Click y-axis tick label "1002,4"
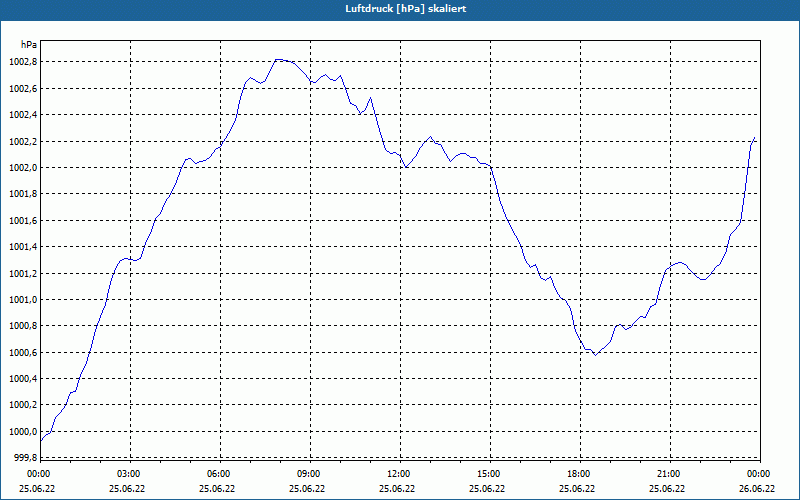Screen dimensions: 800x500 tap(23, 115)
